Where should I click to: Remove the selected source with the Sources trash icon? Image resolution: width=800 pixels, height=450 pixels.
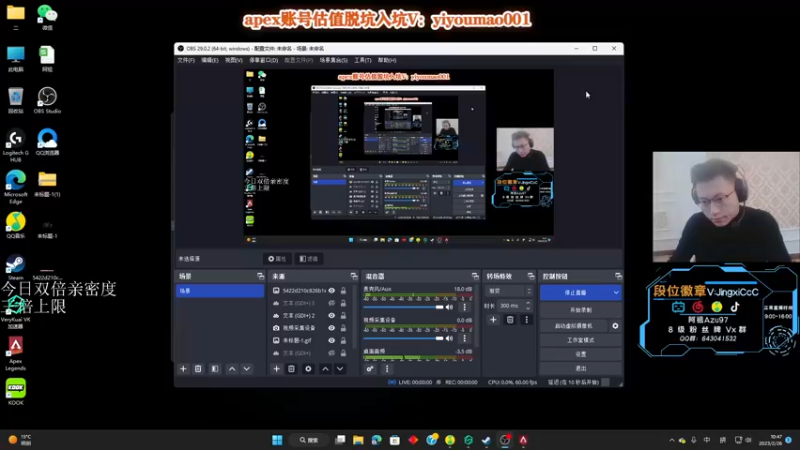point(291,369)
